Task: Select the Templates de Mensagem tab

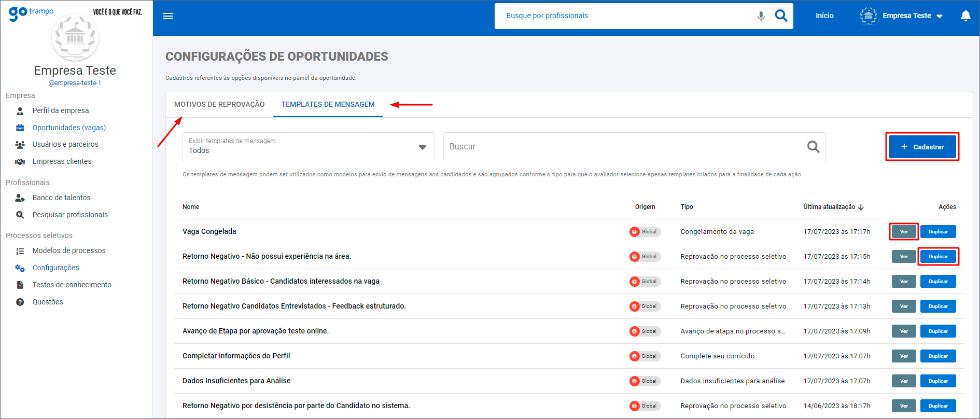Action: pos(328,105)
